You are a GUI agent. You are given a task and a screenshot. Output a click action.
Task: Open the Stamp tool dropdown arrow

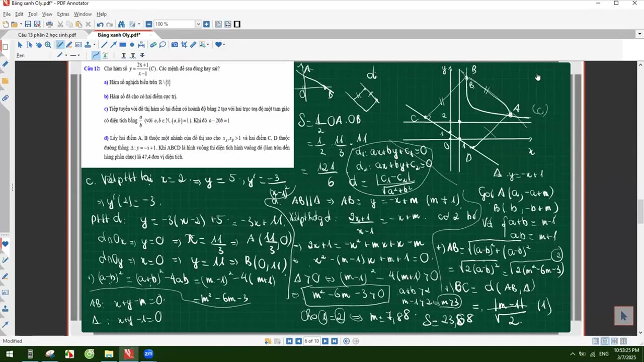[94, 45]
